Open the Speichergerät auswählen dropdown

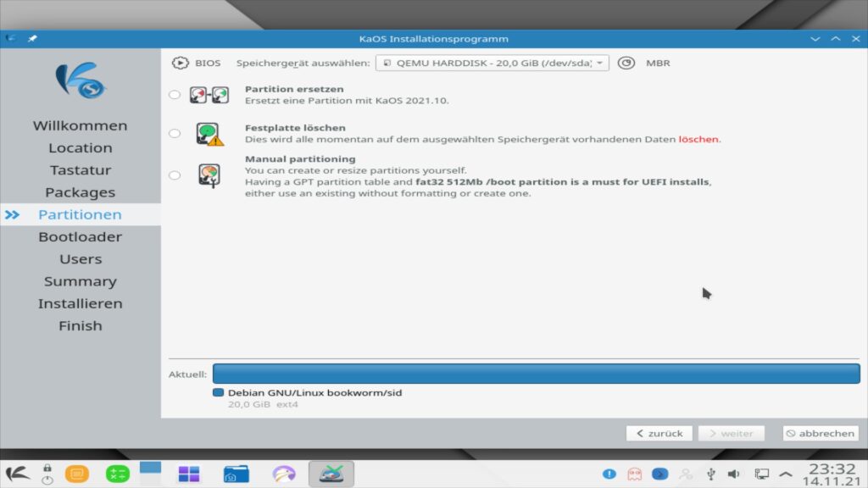[x=492, y=63]
